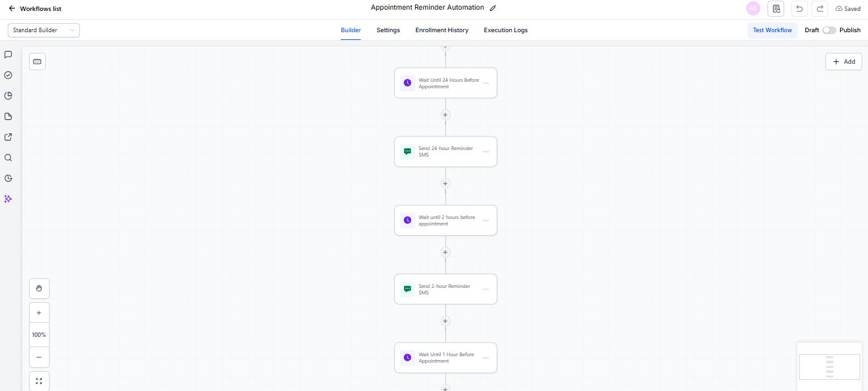Open the checkmark circle sidebar icon
Image resolution: width=868 pixels, height=391 pixels.
click(8, 75)
